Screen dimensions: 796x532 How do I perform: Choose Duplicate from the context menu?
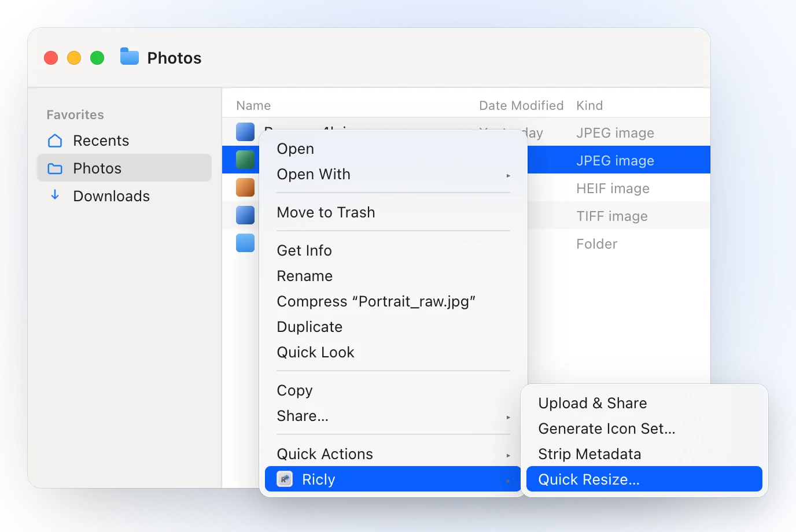click(x=393, y=327)
